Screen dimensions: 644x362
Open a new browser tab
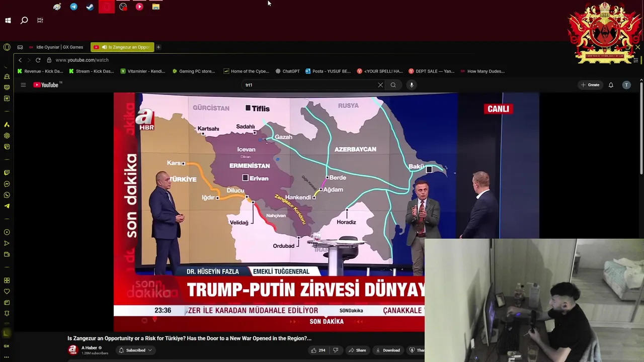point(158,47)
